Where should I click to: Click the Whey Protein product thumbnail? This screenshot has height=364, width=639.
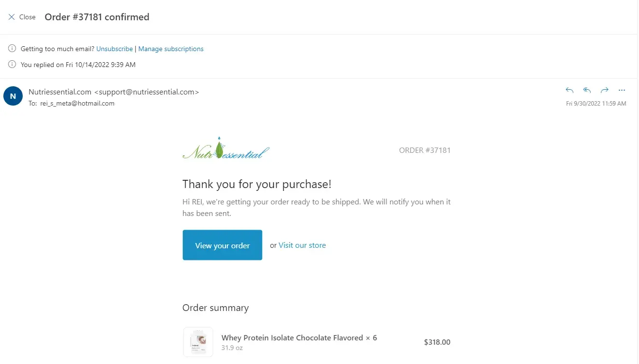pos(198,342)
